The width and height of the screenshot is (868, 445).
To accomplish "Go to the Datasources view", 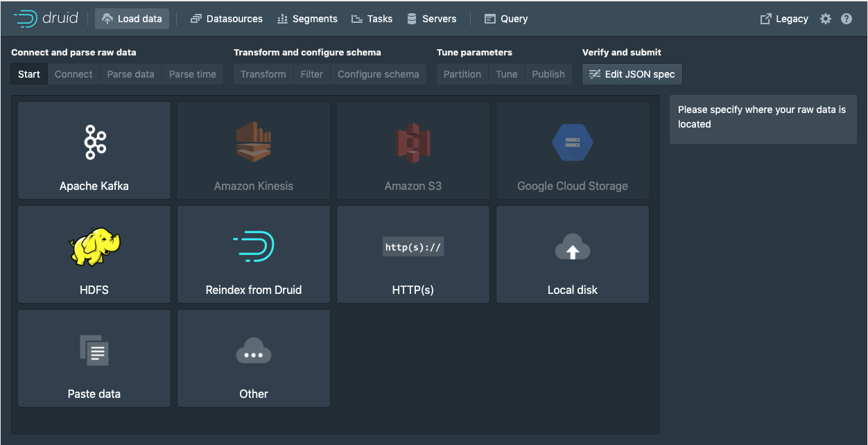I will pos(227,19).
